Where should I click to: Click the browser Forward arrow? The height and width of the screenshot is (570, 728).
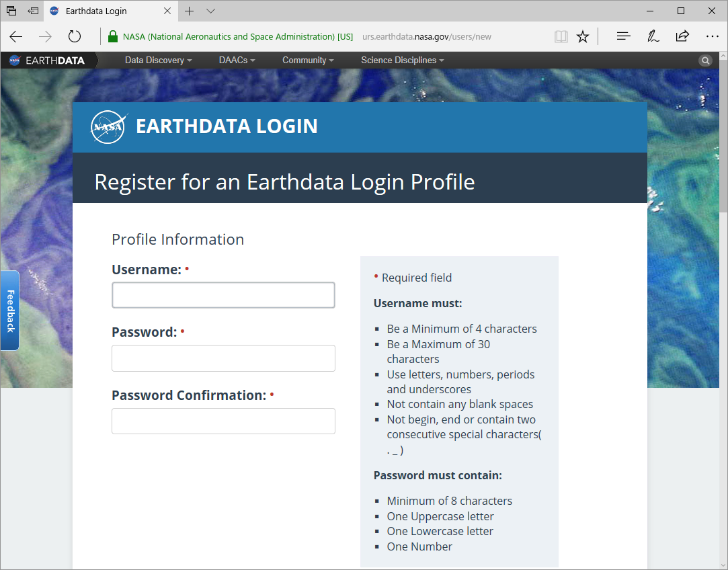click(45, 36)
